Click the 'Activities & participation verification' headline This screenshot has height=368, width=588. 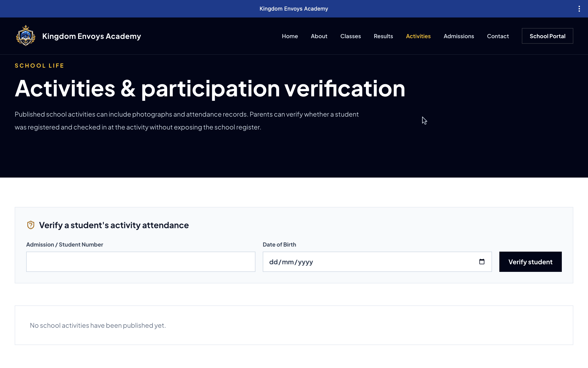(210, 89)
